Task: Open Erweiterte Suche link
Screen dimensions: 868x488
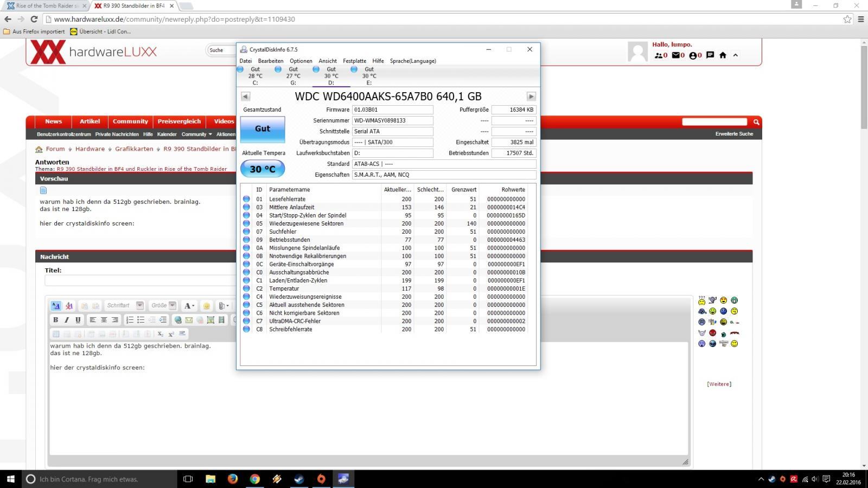Action: tap(734, 134)
